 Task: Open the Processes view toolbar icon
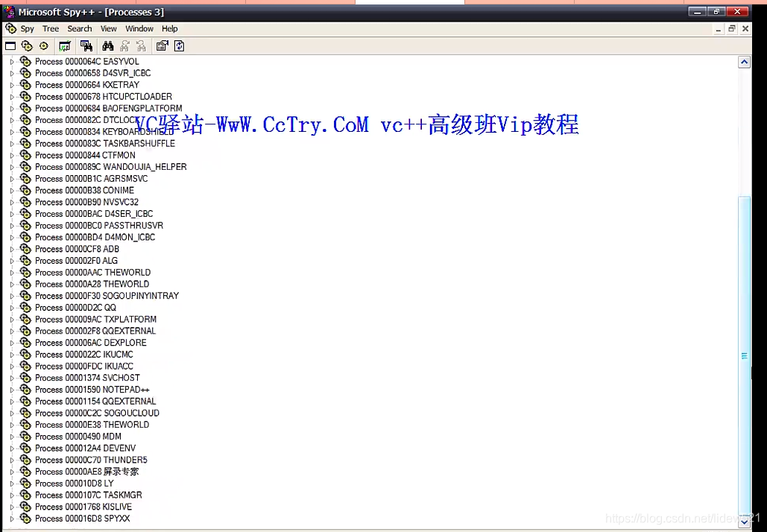tap(27, 46)
